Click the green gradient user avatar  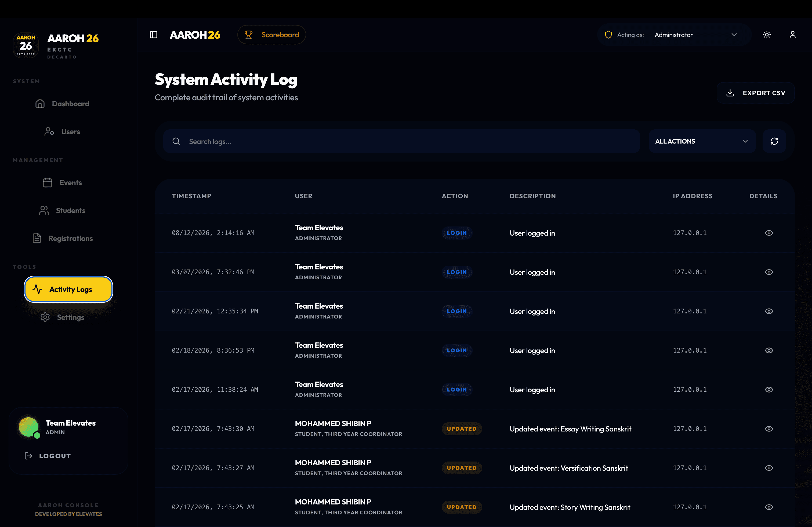[28, 427]
